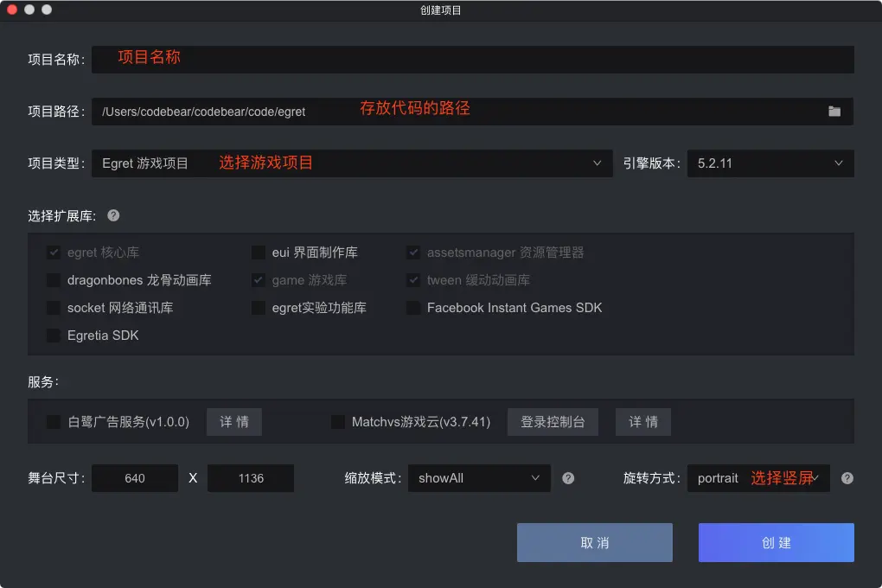Toggle the game 游戏库 checkbox
The width and height of the screenshot is (882, 588).
(259, 279)
